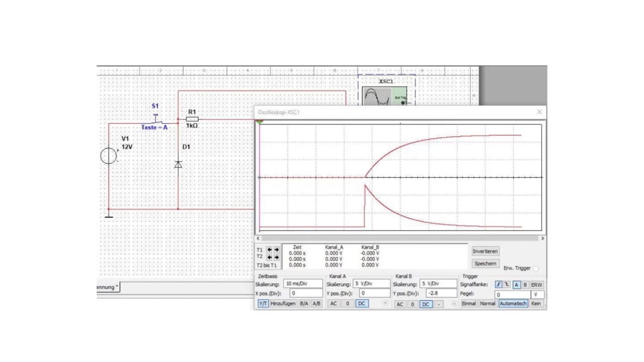Select Y/T timebase mode
This screenshot has width=644, height=362.
point(263,304)
